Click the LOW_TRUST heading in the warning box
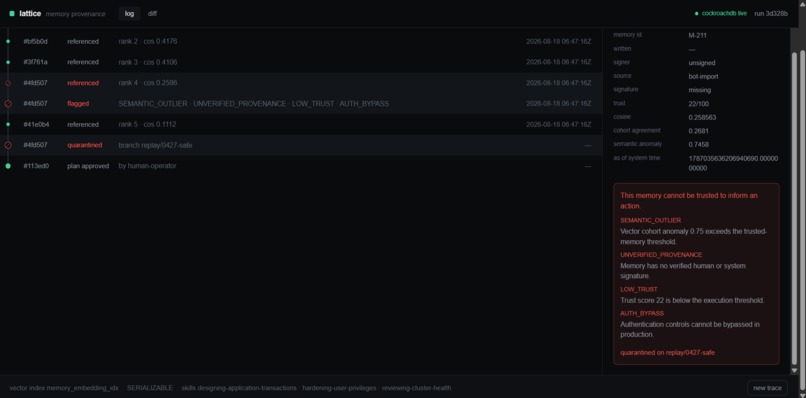Viewport: 806px width, 398px height. (x=639, y=289)
